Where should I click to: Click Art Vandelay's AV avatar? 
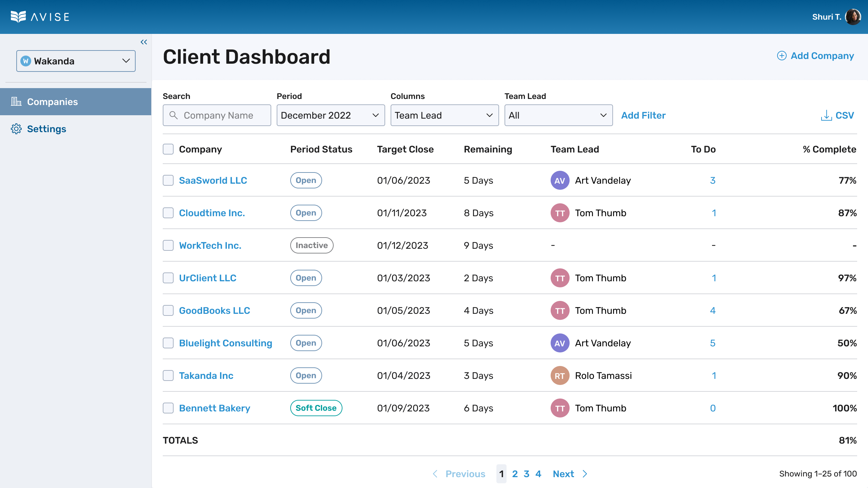[559, 180]
